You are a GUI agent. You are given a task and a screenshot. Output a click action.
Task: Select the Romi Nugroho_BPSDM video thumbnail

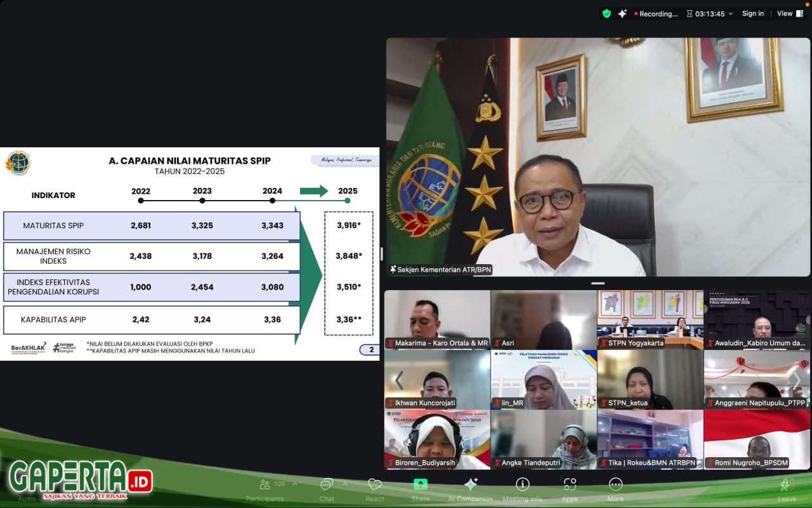pyautogui.click(x=757, y=439)
